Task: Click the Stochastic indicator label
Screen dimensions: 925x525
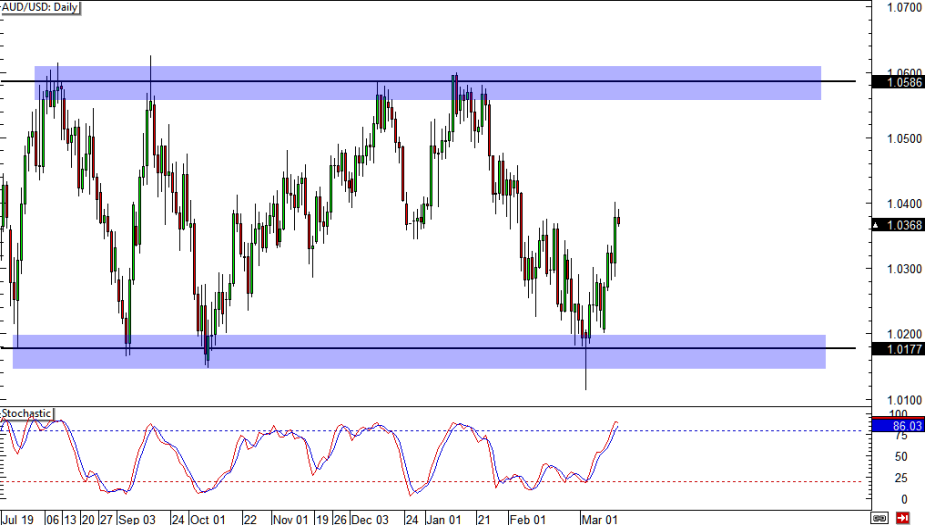Action: point(27,414)
